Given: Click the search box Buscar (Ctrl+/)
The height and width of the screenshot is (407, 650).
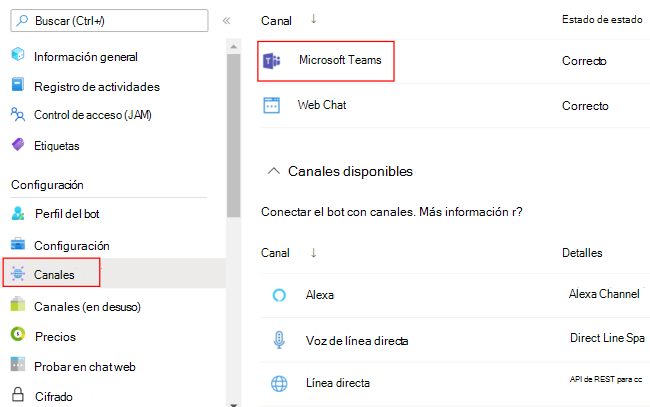Looking at the screenshot, I should tap(109, 21).
